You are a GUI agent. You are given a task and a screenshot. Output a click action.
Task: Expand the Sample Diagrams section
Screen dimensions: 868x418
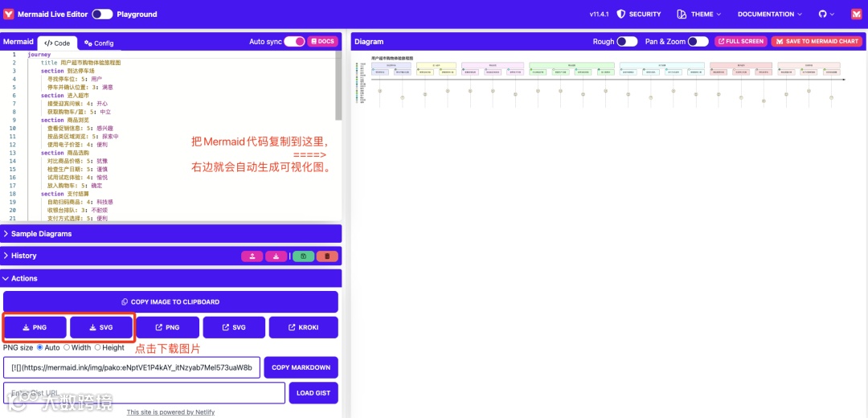(x=172, y=234)
